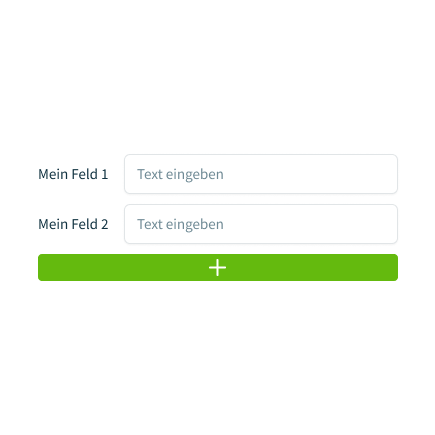Activate the input box next to Mein Feld 1
Image resolution: width=435 pixels, height=435 pixels.
(261, 174)
